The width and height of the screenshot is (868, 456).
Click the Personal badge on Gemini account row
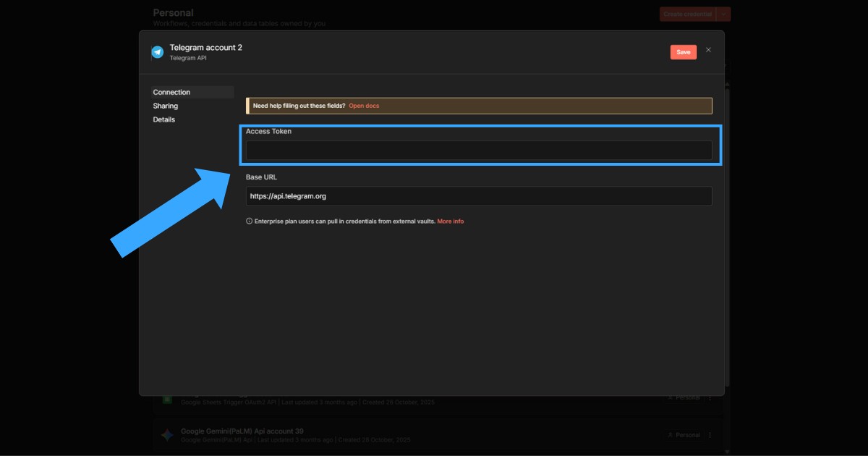[x=684, y=435]
